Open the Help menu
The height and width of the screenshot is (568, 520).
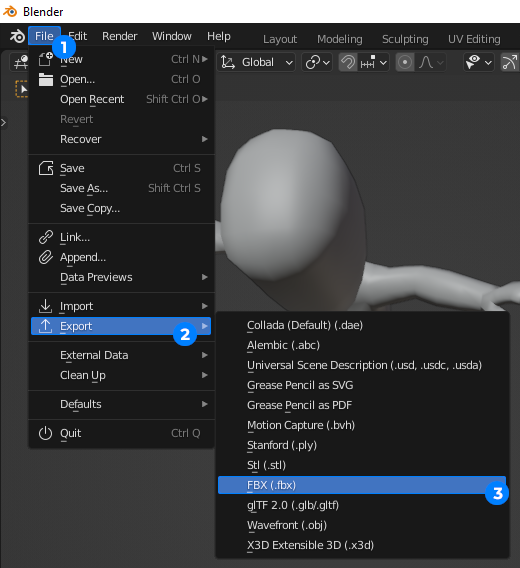[219, 36]
